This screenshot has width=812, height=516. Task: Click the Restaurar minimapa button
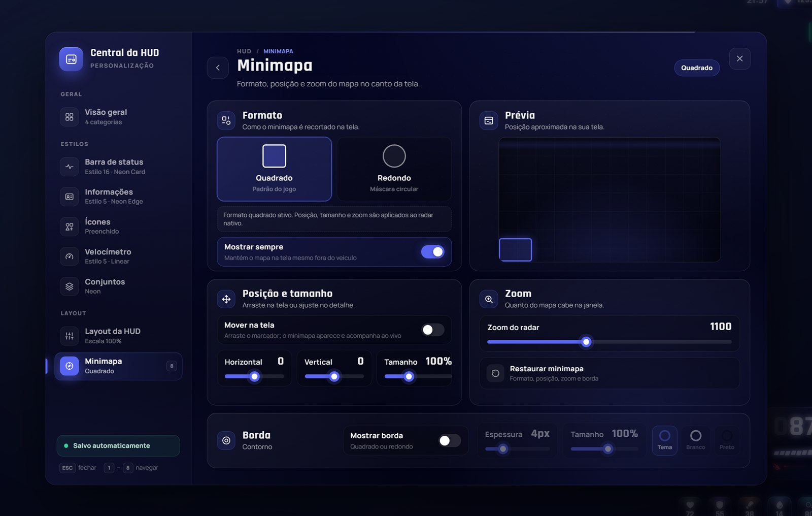click(x=610, y=373)
